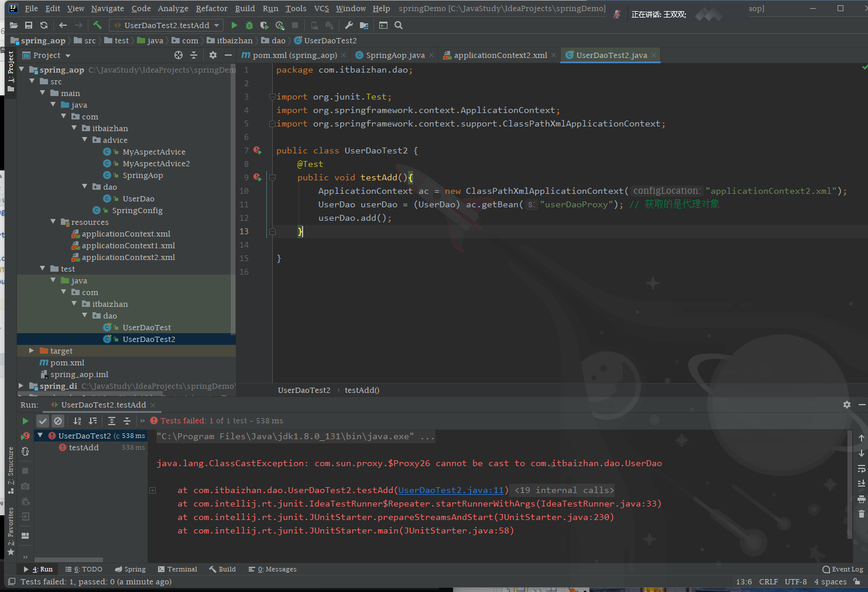Click run gutter icon beside class UserDaoTest2
868x592 pixels.
click(258, 150)
